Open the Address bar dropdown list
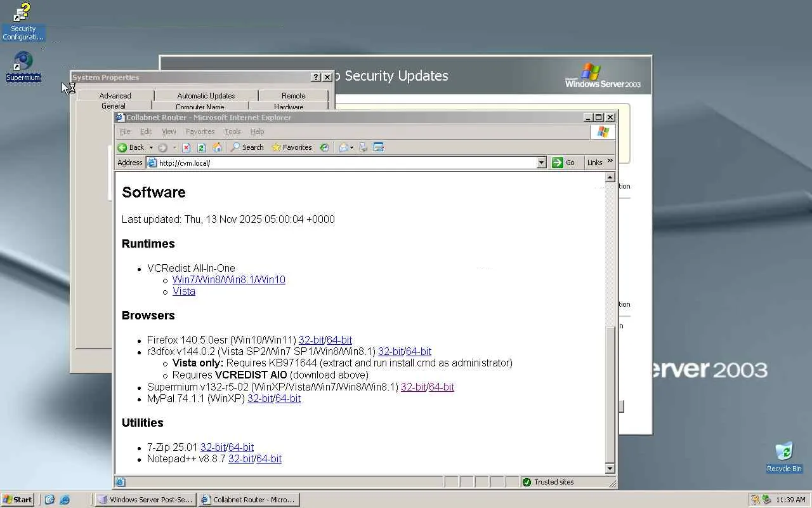 click(541, 163)
